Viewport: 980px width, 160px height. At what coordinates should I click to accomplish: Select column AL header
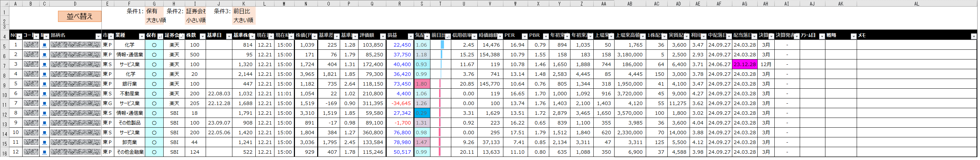(x=917, y=3)
